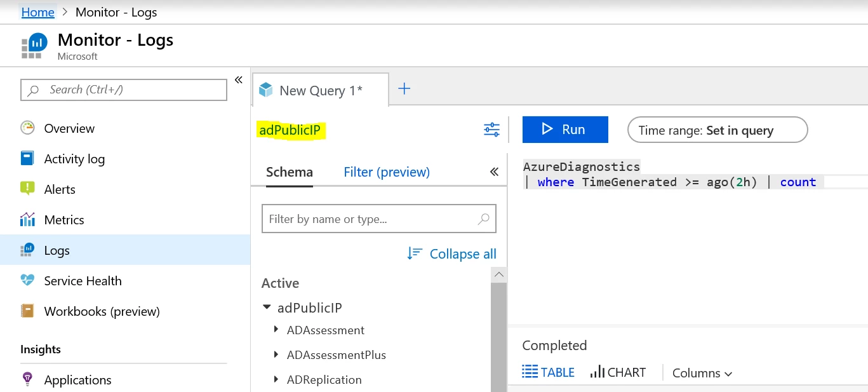Collapse the left navigation menu

point(239,79)
